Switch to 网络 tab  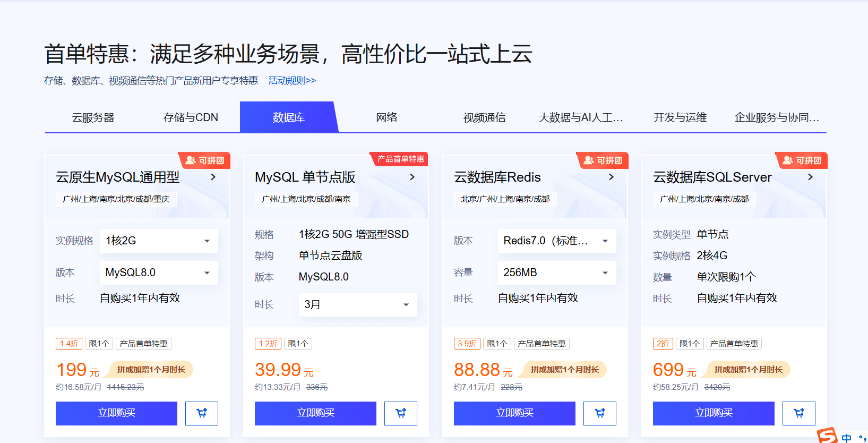[x=386, y=117]
